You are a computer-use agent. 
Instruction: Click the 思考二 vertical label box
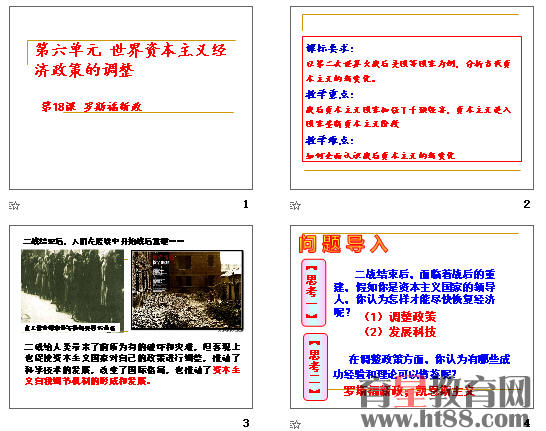point(315,367)
